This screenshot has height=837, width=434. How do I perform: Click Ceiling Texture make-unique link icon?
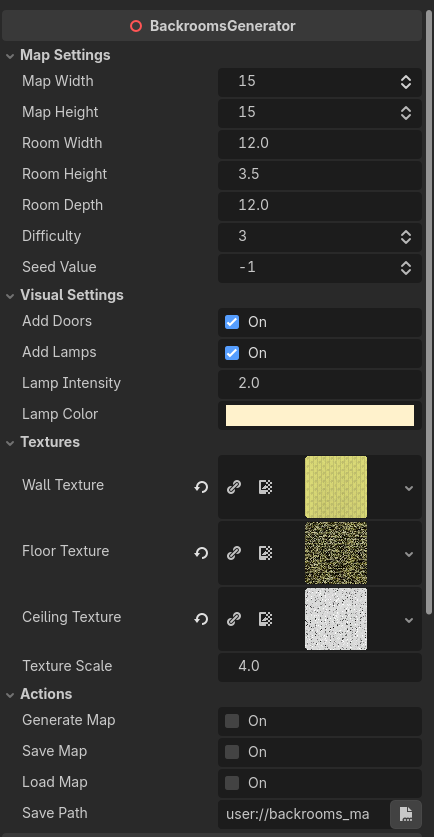point(233,619)
